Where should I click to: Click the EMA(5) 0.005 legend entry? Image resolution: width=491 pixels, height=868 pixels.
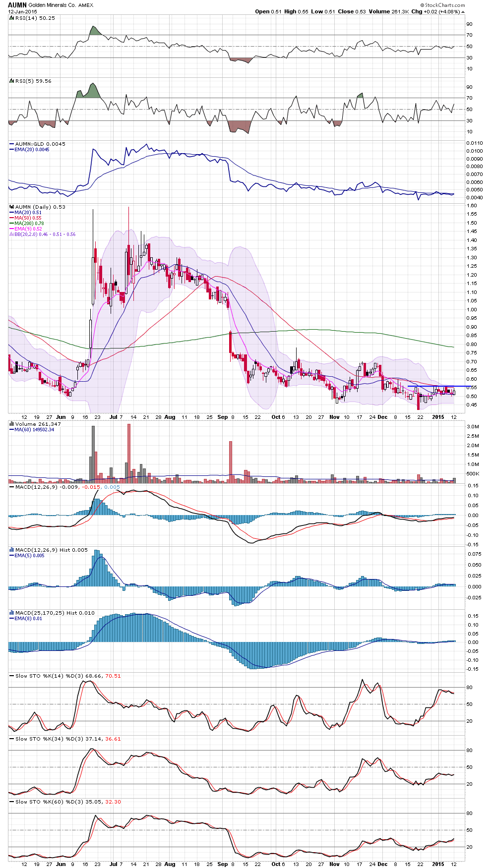click(x=27, y=555)
